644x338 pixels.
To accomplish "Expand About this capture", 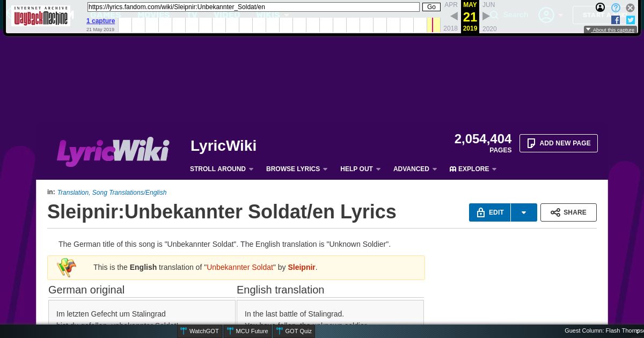I will pyautogui.click(x=610, y=30).
